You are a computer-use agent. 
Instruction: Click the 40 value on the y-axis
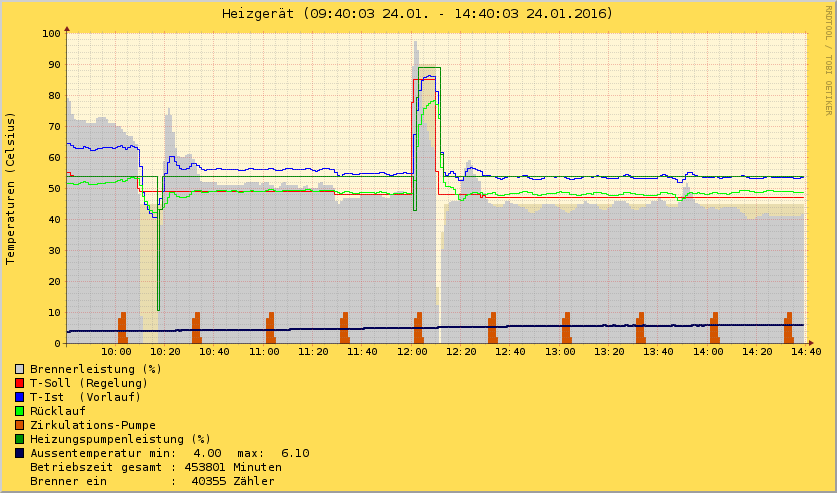pyautogui.click(x=54, y=219)
